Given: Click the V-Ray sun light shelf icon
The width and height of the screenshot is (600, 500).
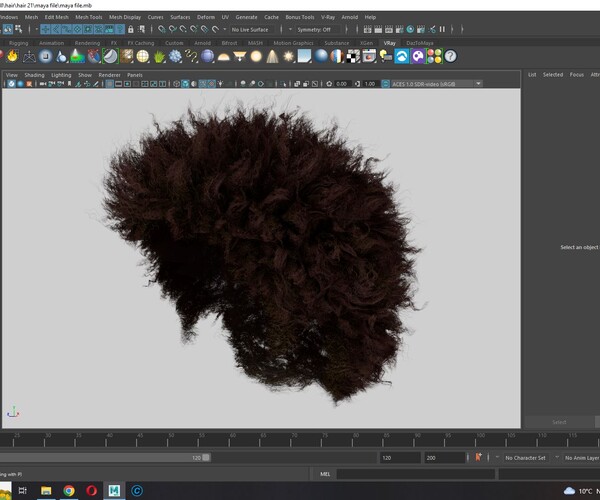Looking at the screenshot, I should click(x=289, y=56).
